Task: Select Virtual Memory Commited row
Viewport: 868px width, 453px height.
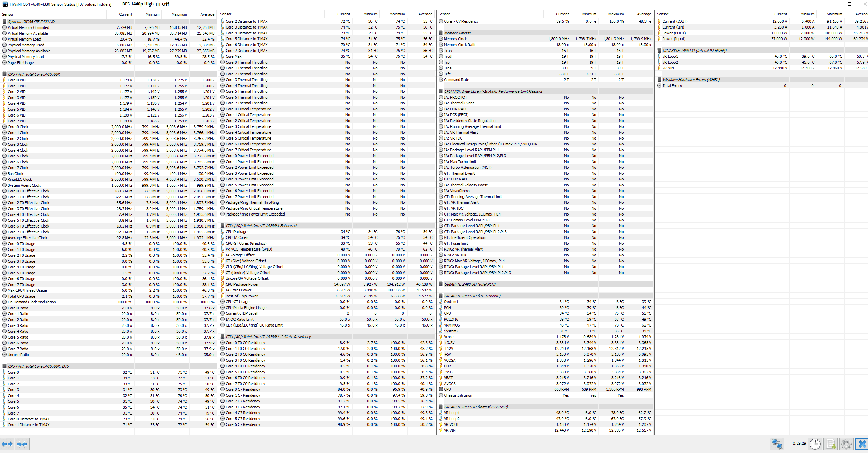Action: [x=108, y=27]
